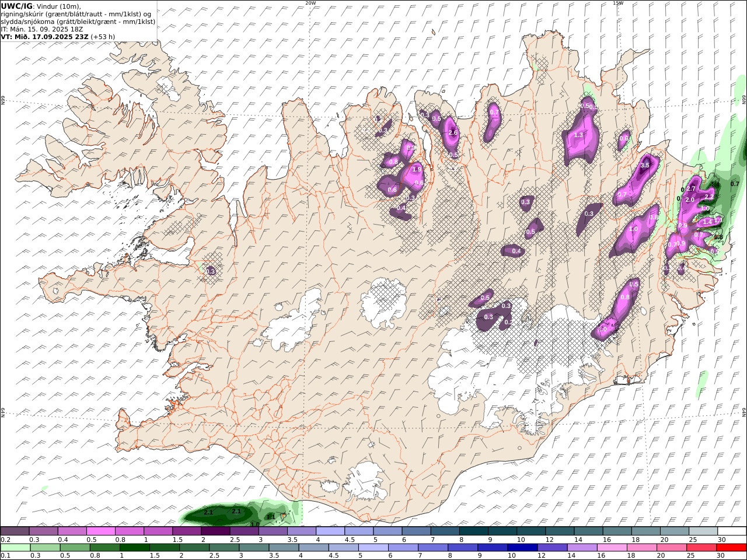Click the '1.1' rain value near south coast
This screenshot has width=747, height=560.
[x=271, y=517]
